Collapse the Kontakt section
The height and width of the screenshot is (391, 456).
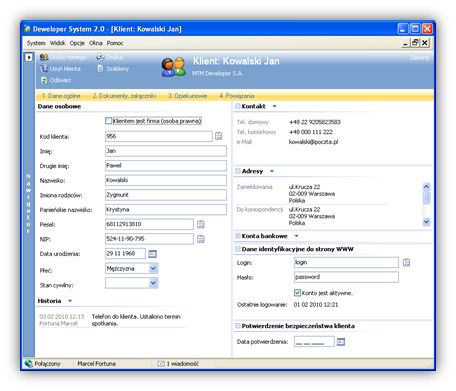[238, 106]
